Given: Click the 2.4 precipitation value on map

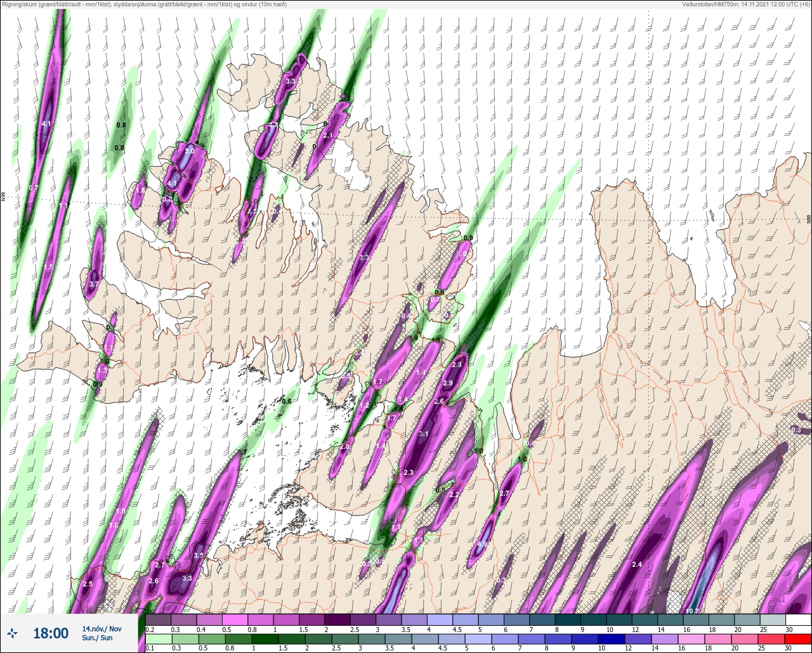Looking at the screenshot, I should tap(638, 564).
